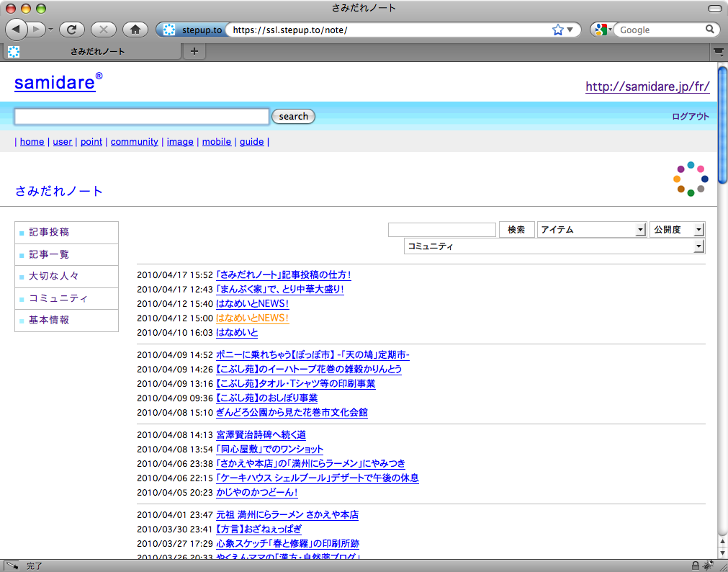Click the stepup.to site identity icon
The height and width of the screenshot is (572, 728).
point(169,30)
